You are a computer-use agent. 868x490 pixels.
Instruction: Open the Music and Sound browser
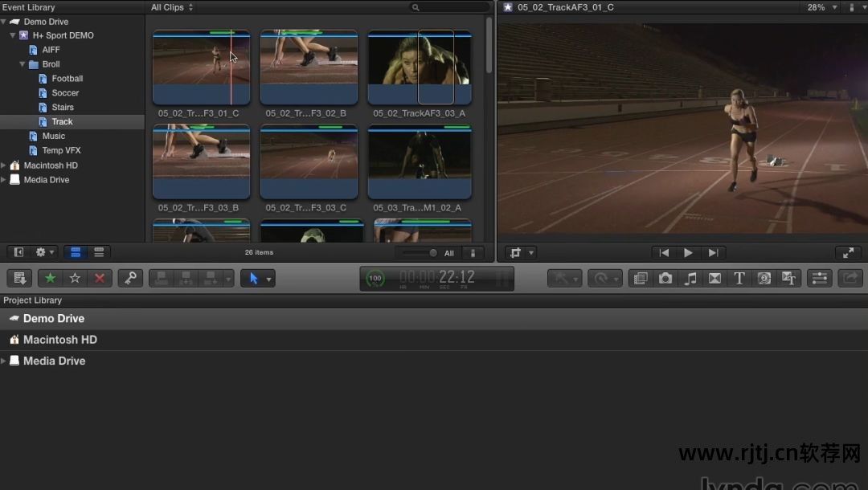coord(690,278)
